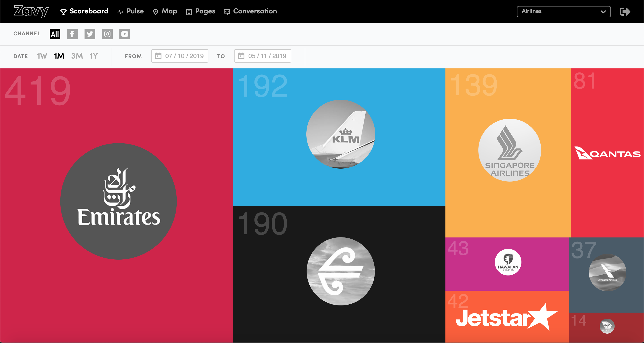This screenshot has height=343, width=644.
Task: Filter by Twitter channel icon
Action: point(90,34)
